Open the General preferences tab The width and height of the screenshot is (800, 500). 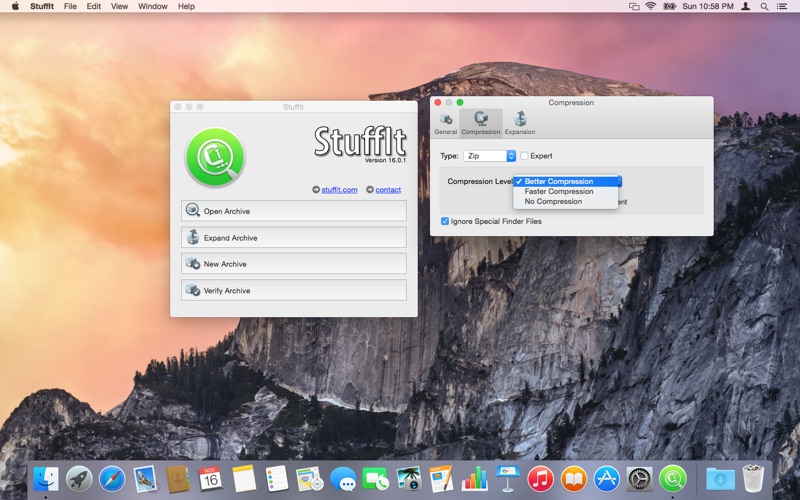pyautogui.click(x=445, y=123)
